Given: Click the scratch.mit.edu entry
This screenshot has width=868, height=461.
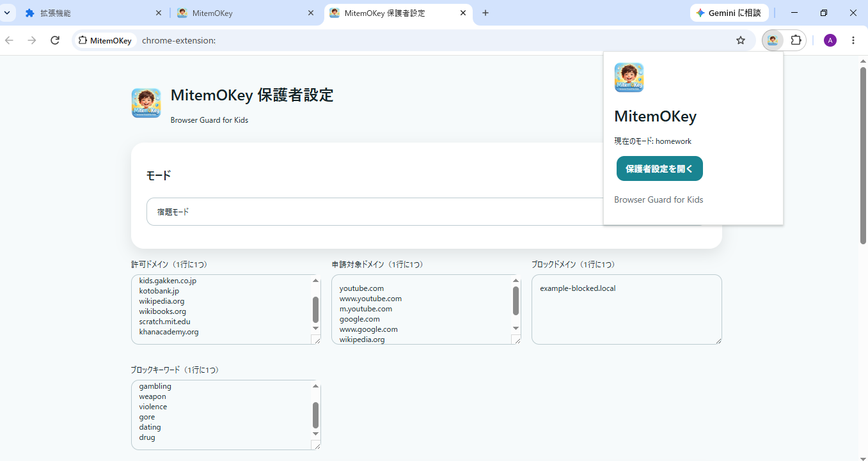Looking at the screenshot, I should [x=165, y=322].
